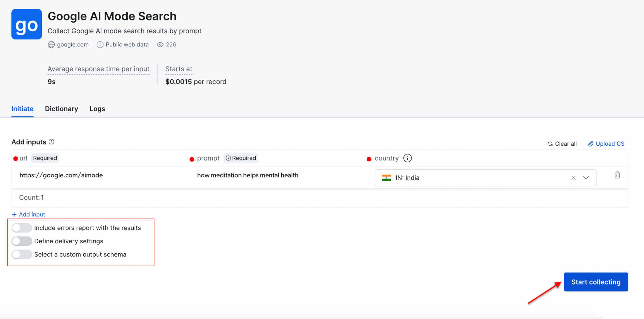Click the eye icon showing 226 views
The image size is (644, 319).
(x=160, y=45)
